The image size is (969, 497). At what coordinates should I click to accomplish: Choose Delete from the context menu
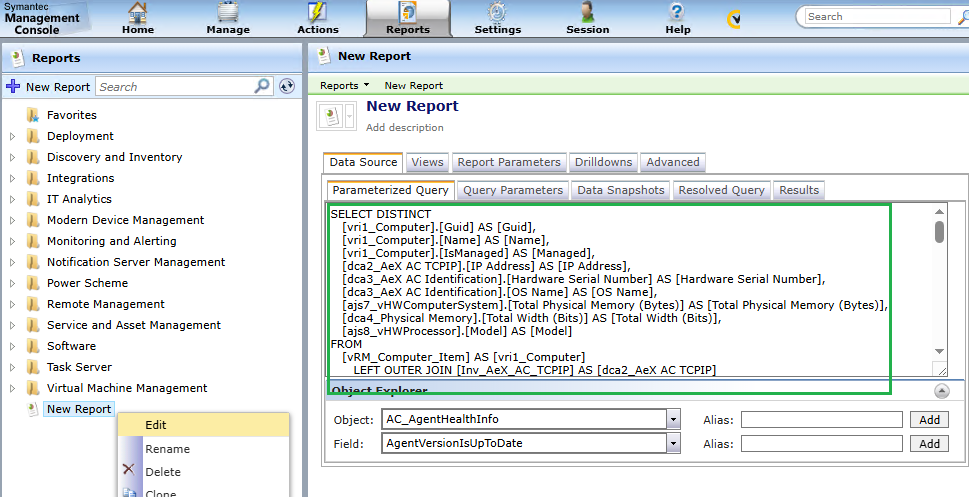[203, 472]
